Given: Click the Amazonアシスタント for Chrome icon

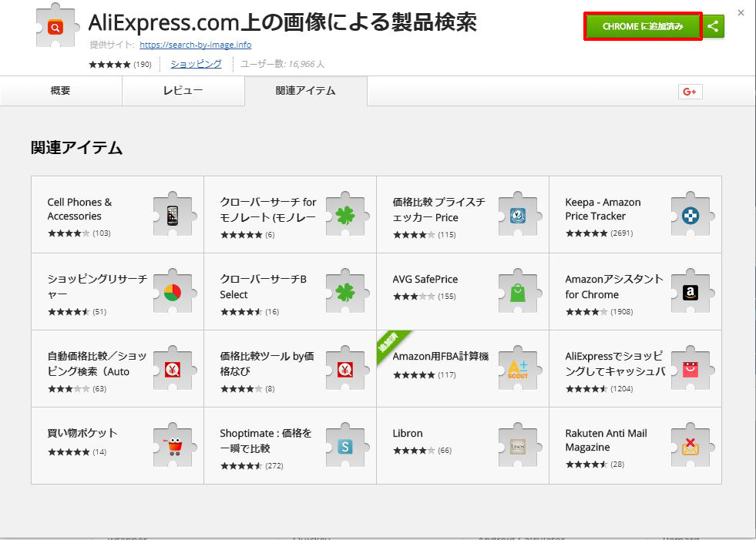Looking at the screenshot, I should click(x=691, y=292).
